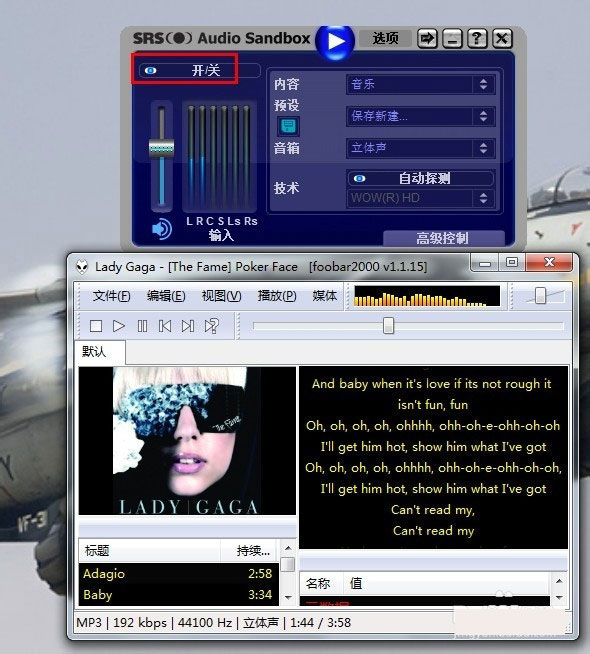
Task: Click the blue play button in SRS Audio Sandbox
Action: click(x=335, y=41)
